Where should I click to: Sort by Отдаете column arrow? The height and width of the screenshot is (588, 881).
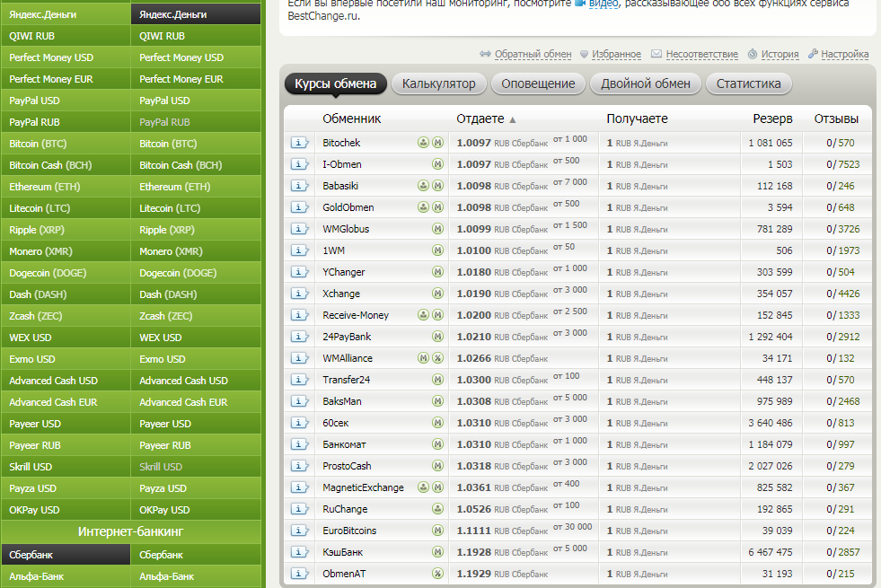(x=513, y=119)
